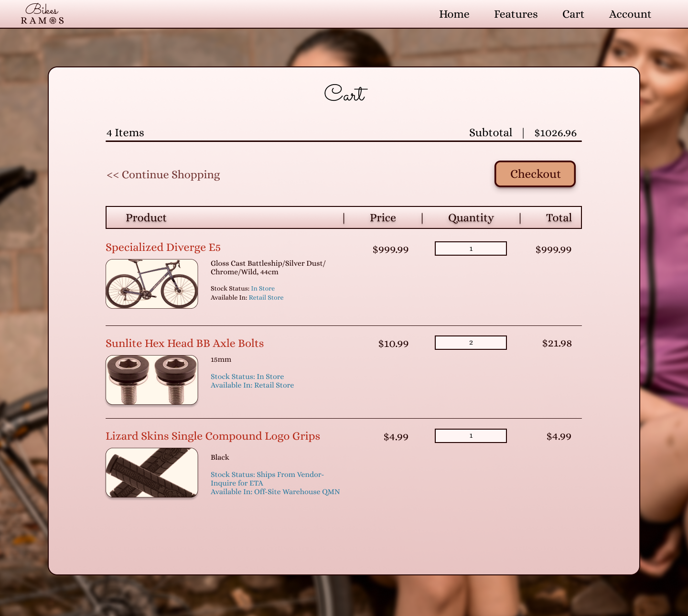The height and width of the screenshot is (616, 688).
Task: Follow the Continue Shopping link
Action: (163, 175)
